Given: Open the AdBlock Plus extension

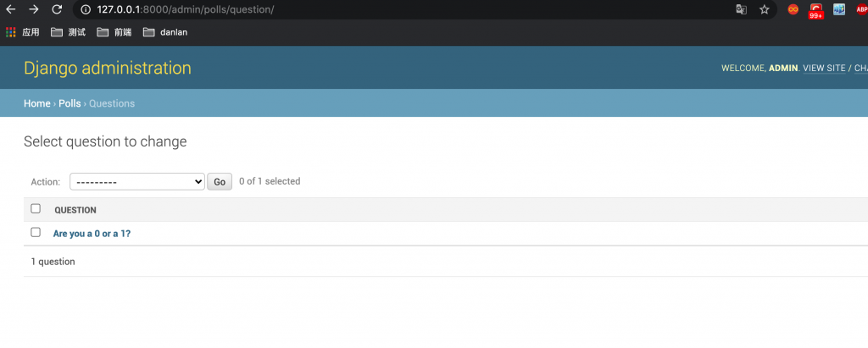Looking at the screenshot, I should click(861, 9).
